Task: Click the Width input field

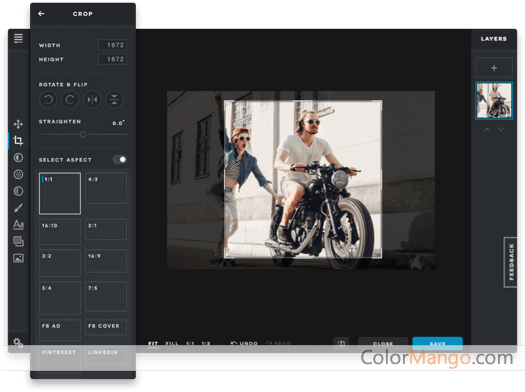Action: pyautogui.click(x=112, y=45)
